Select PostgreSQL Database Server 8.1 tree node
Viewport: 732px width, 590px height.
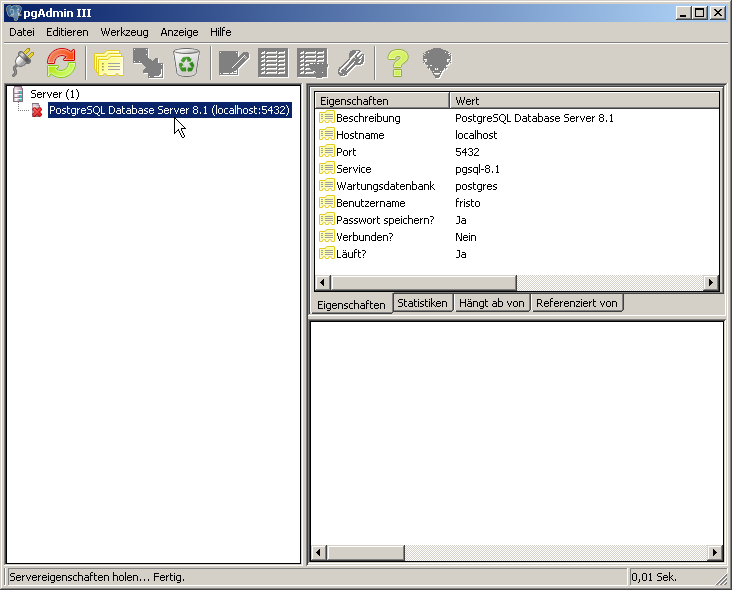(x=170, y=110)
